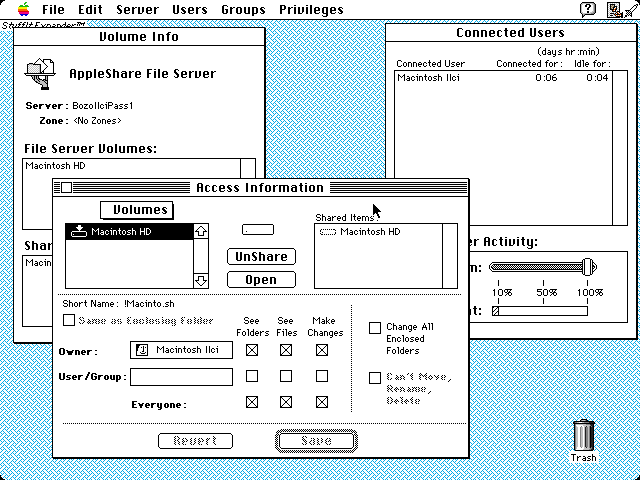
Task: Enable User/Group See Files checkbox
Action: click(x=286, y=376)
